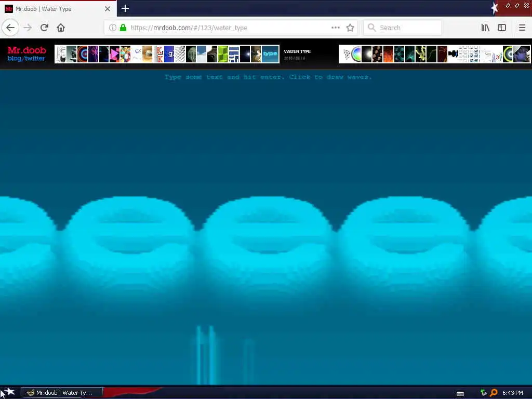Click the 6:43 PM clock

[x=513, y=393]
